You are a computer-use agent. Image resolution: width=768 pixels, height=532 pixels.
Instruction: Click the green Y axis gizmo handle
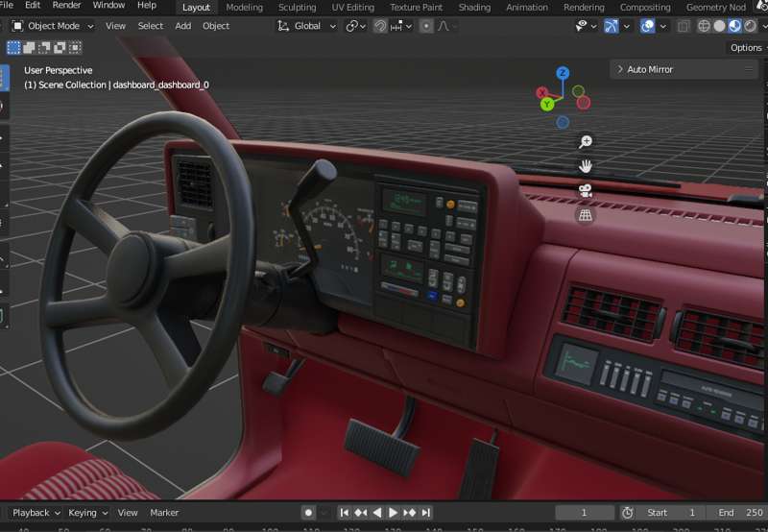547,104
